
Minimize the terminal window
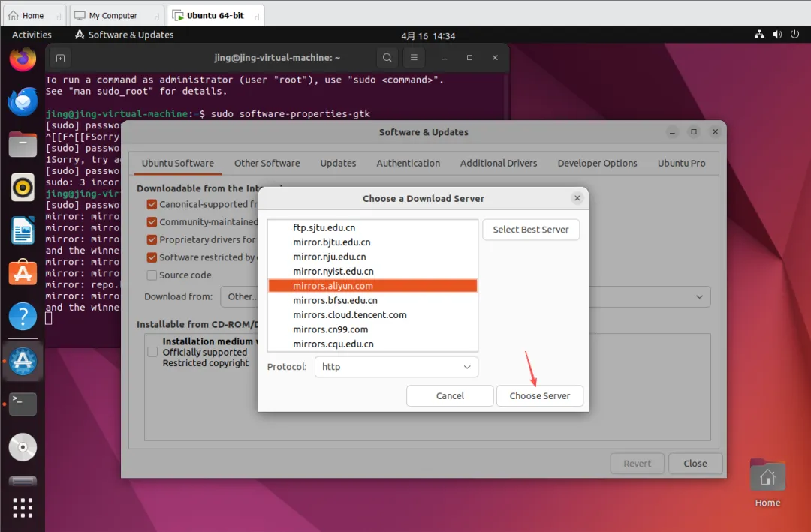coord(444,57)
